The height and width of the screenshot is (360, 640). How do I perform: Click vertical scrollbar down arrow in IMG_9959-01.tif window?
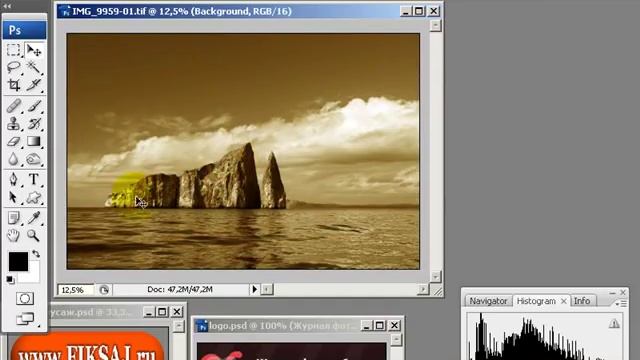(x=436, y=276)
